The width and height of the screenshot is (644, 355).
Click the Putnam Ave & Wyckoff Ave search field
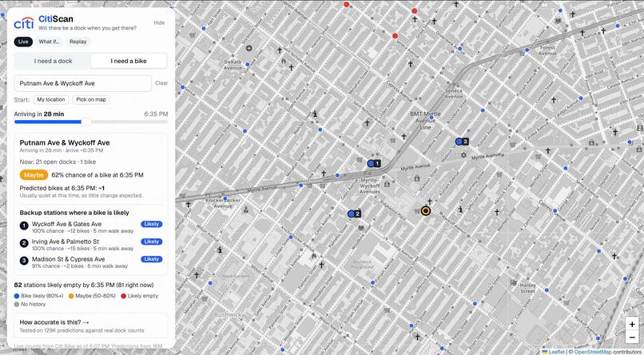[x=83, y=83]
